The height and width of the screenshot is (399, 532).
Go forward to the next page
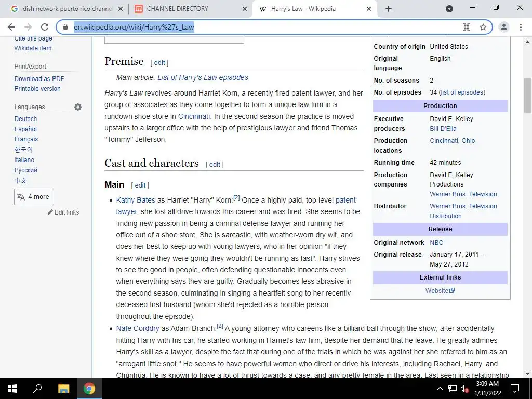pos(28,27)
